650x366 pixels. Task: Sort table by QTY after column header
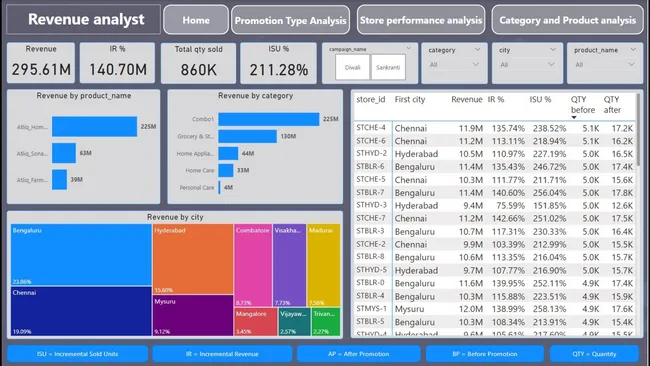[612, 104]
